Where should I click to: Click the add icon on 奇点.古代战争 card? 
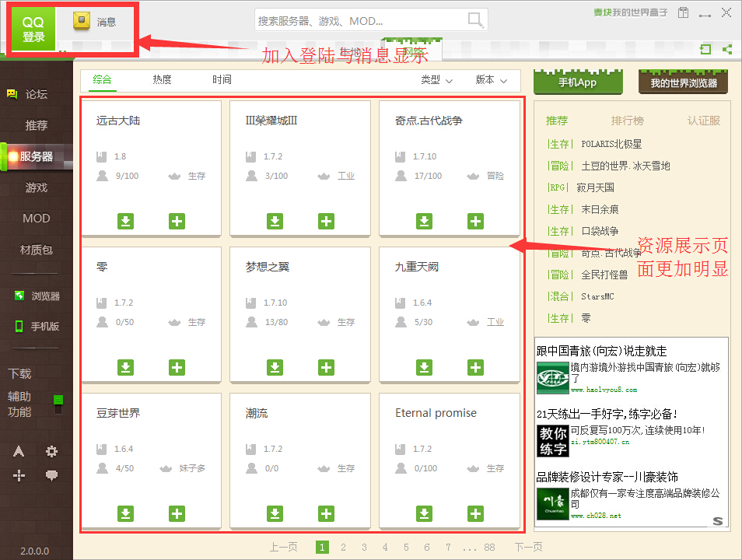(x=475, y=221)
